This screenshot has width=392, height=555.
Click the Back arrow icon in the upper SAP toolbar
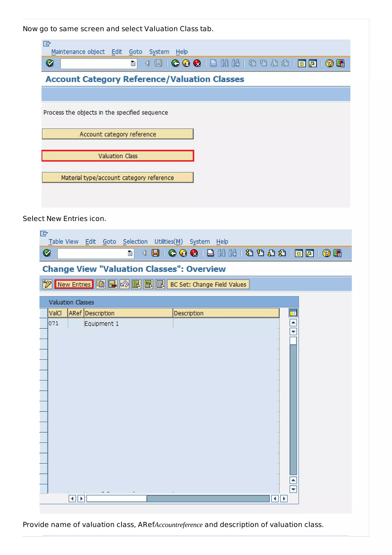coord(175,63)
